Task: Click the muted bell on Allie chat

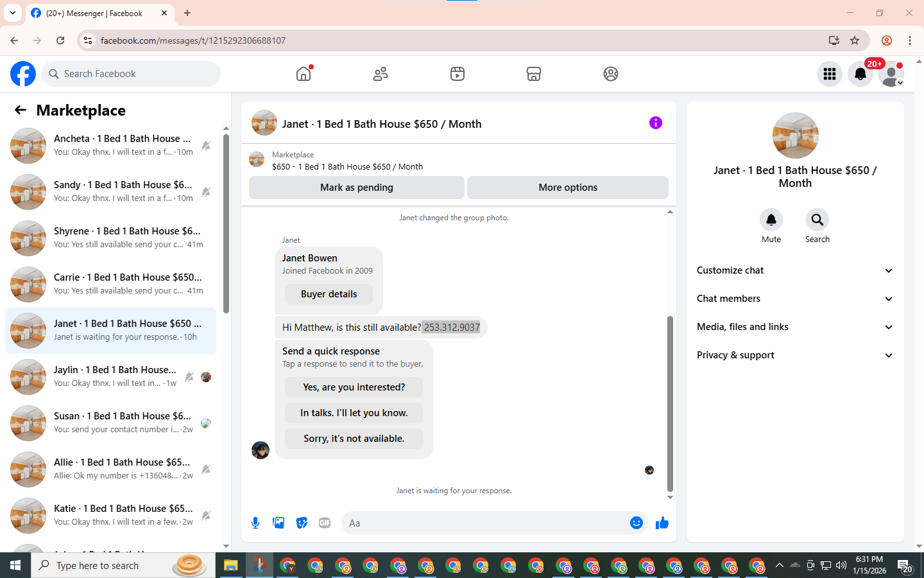Action: coord(206,469)
